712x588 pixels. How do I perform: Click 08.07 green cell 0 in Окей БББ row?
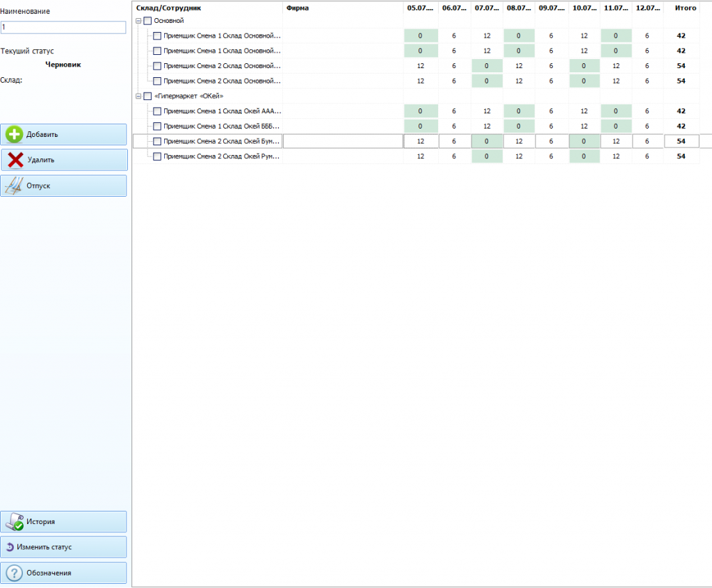(x=519, y=126)
